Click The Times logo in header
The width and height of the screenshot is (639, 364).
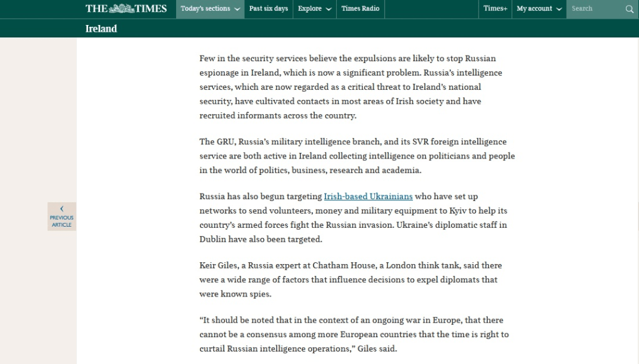pyautogui.click(x=126, y=9)
